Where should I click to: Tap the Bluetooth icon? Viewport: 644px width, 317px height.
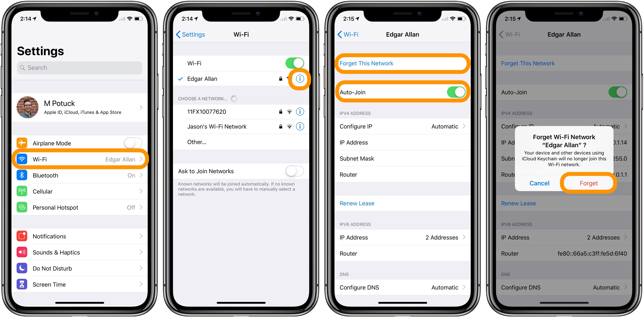click(x=23, y=176)
